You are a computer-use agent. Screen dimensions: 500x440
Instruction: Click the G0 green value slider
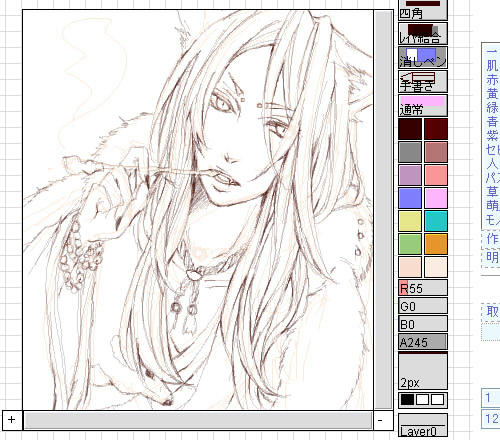pos(423,306)
